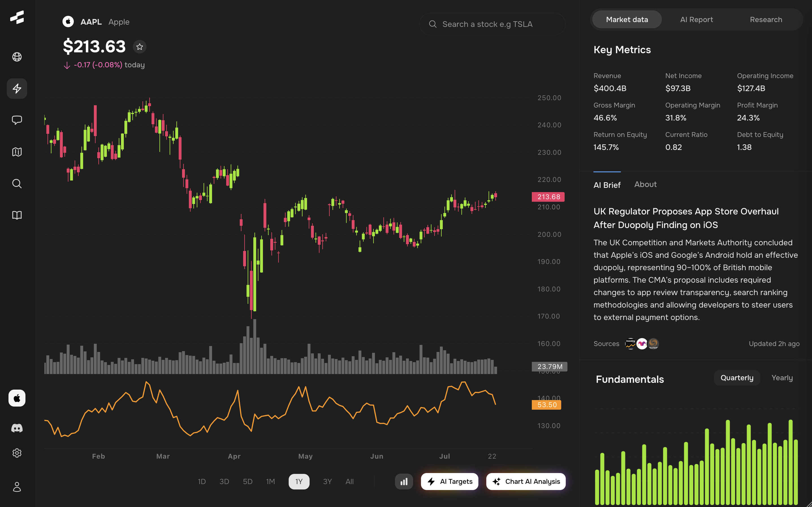Switch Fundamentals to Quarterly

pos(737,378)
